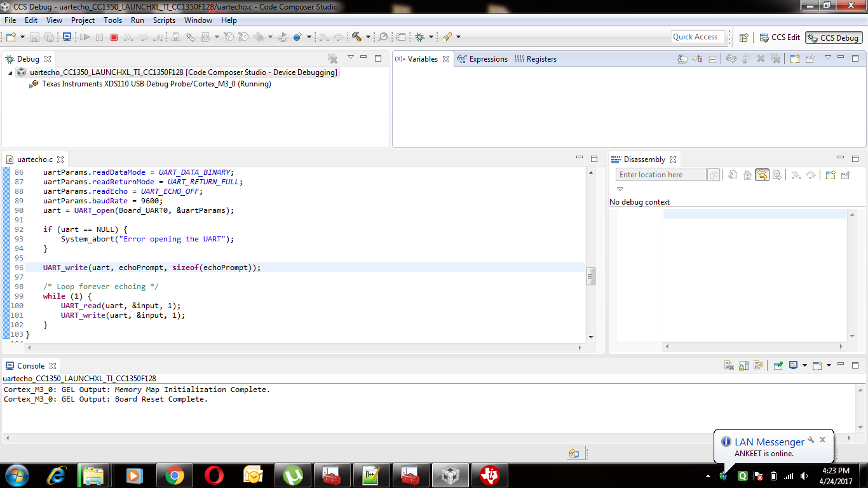Click the green bug Debug icon
Image resolution: width=868 pixels, height=488 pixels.
pos(419,37)
